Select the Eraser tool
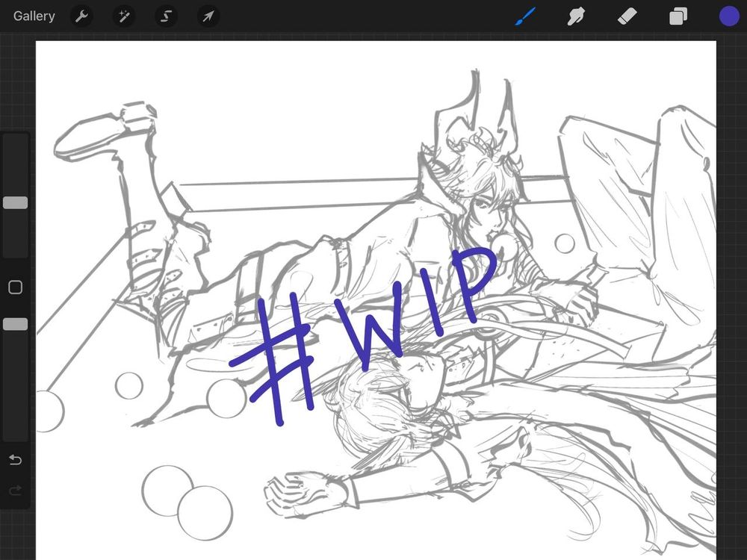The width and height of the screenshot is (747, 560). pyautogui.click(x=627, y=16)
